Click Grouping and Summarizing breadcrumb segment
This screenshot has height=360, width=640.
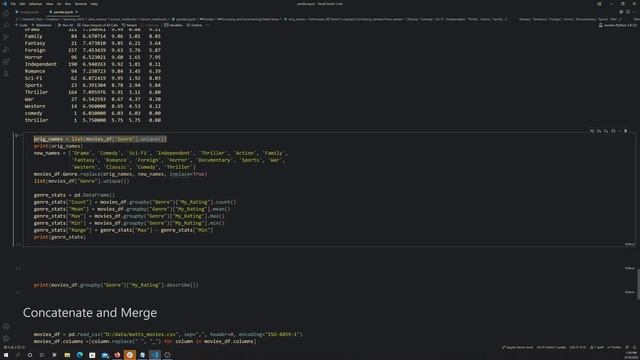(249, 19)
